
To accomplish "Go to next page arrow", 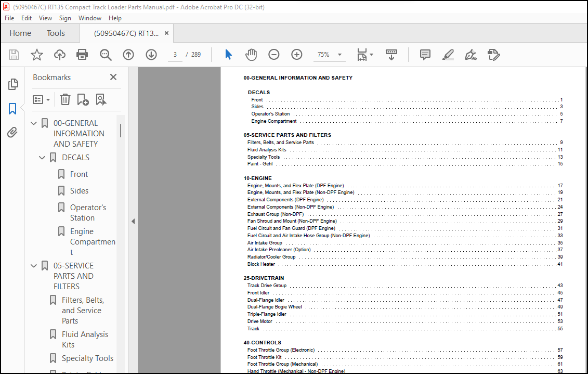I will point(151,55).
